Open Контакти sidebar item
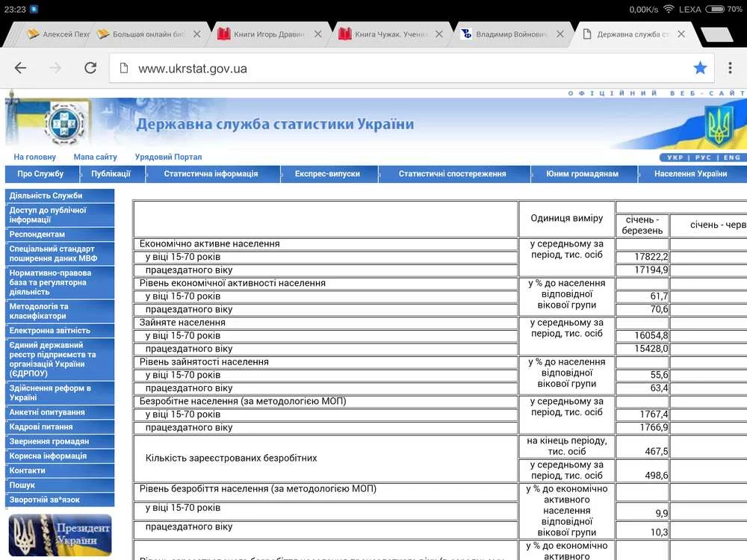 pyautogui.click(x=60, y=470)
